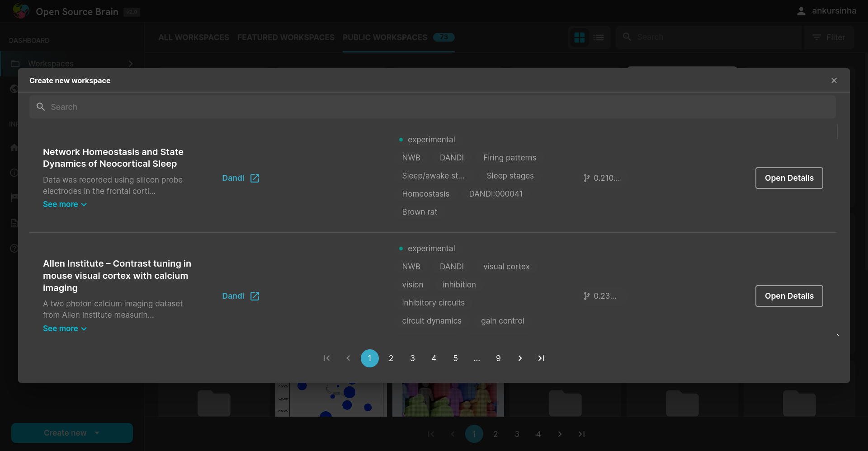Switch to list view of workspaces
This screenshot has width=868, height=451.
599,38
